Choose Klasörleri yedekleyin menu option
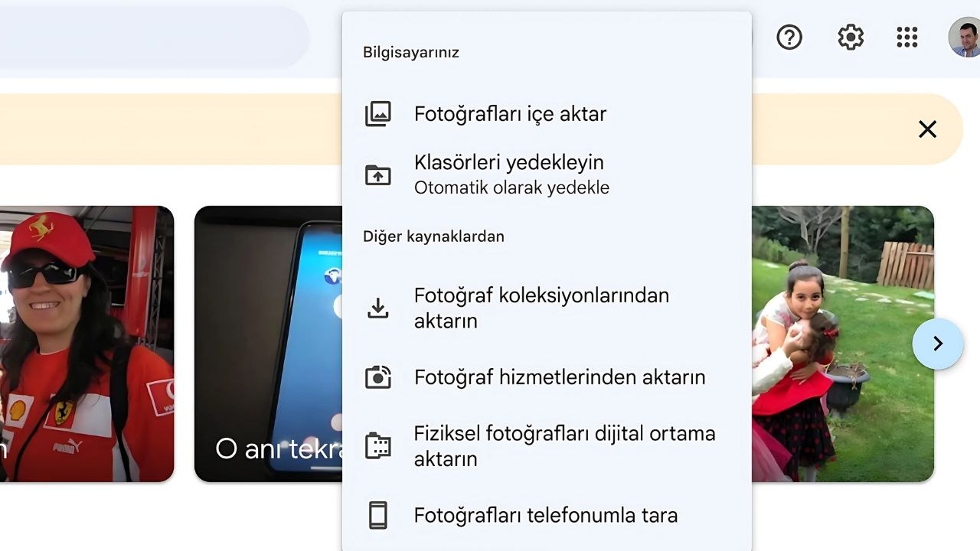Viewport: 980px width, 551px height. pos(547,175)
